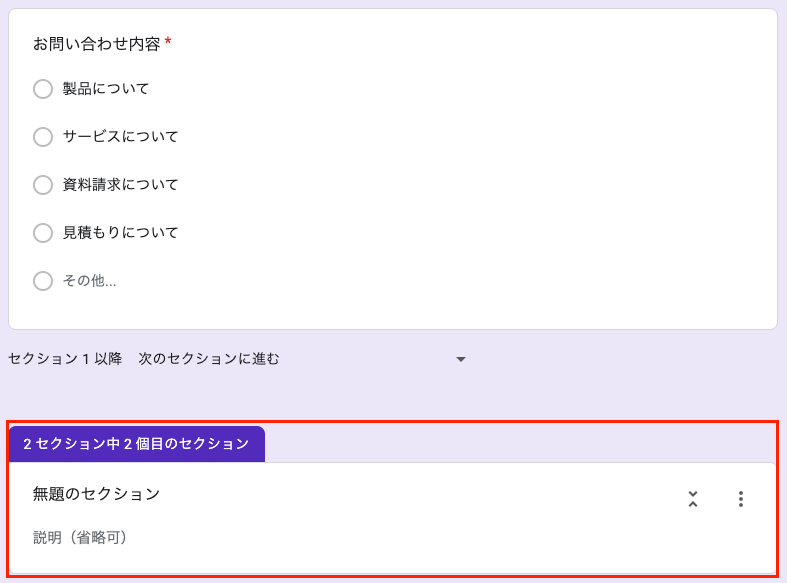
Task: Click the 資料請求について option label
Action: coord(121,185)
